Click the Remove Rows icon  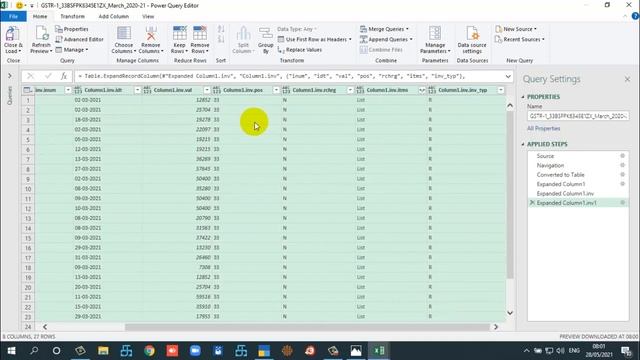[x=200, y=33]
